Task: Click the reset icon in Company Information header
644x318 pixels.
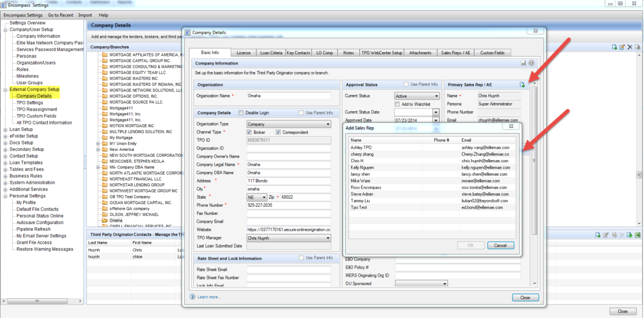Action: pyautogui.click(x=531, y=63)
